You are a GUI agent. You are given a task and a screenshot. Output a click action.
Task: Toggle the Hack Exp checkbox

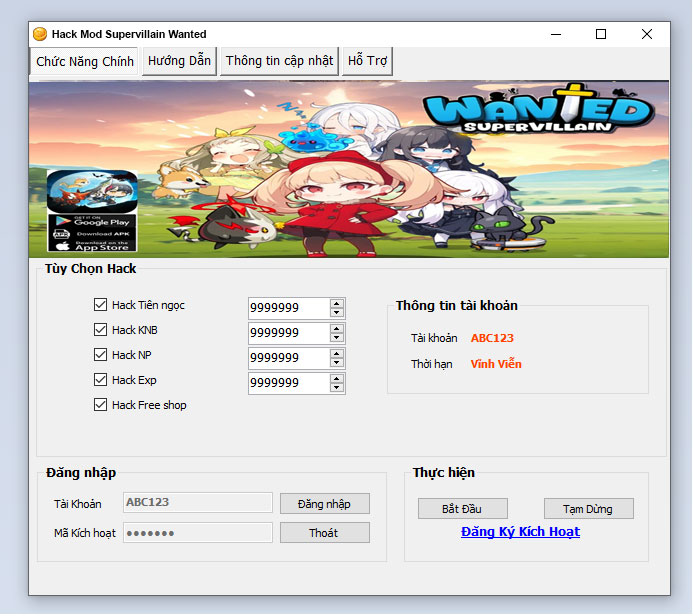click(x=100, y=380)
